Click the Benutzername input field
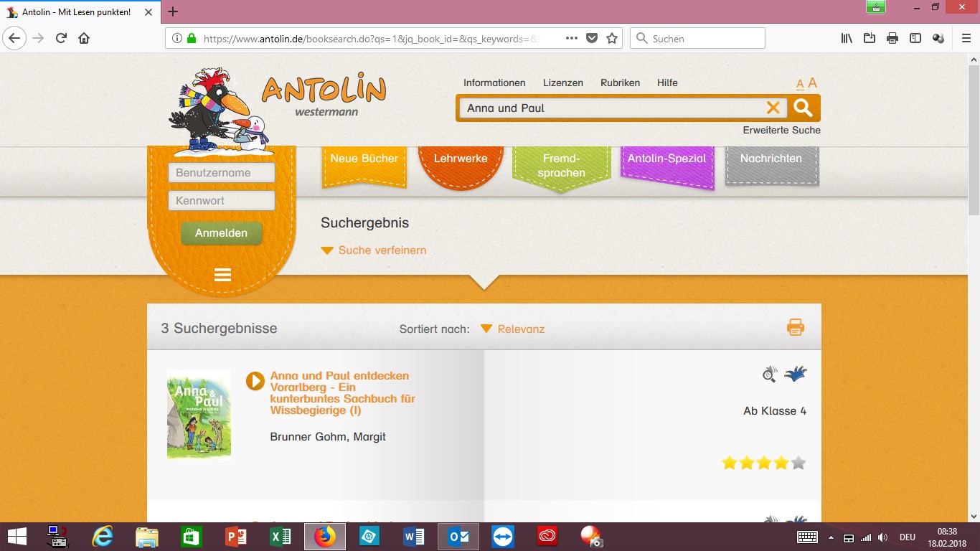Screen dimensions: 980x551 coord(222,172)
